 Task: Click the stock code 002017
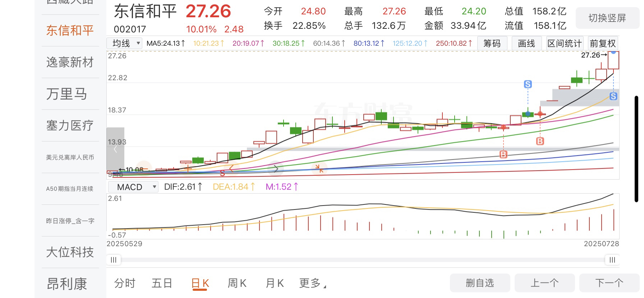click(130, 29)
